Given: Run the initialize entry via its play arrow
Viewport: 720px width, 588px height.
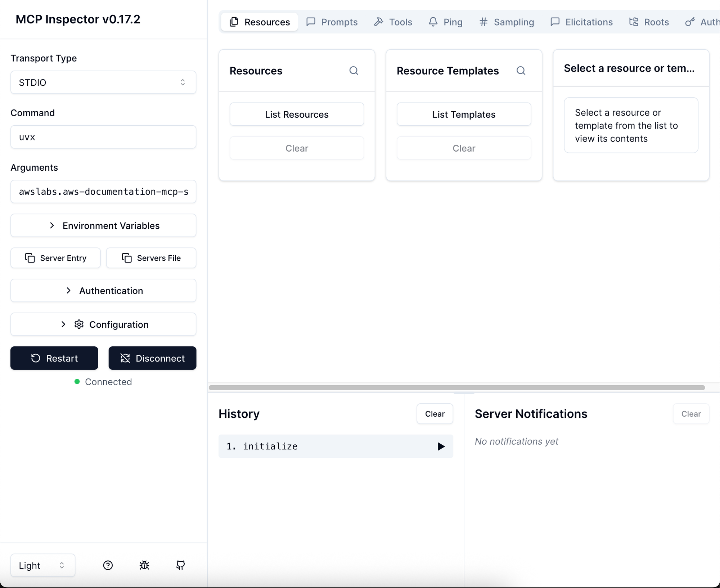Looking at the screenshot, I should click(x=441, y=446).
